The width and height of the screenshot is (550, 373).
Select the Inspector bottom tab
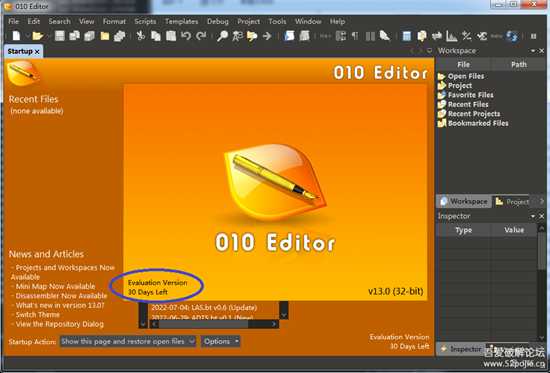click(x=461, y=349)
